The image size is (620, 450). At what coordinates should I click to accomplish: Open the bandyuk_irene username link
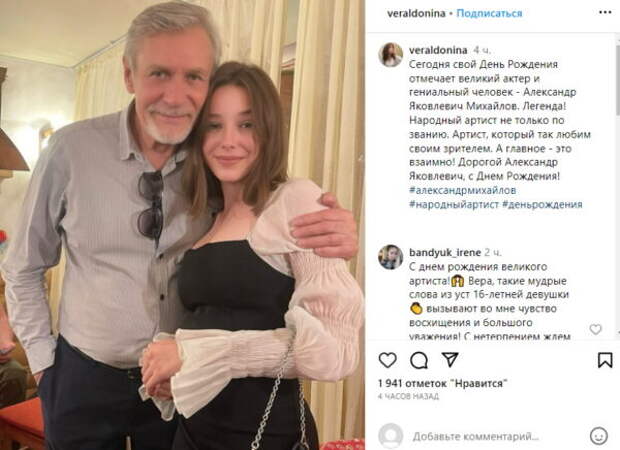[445, 252]
